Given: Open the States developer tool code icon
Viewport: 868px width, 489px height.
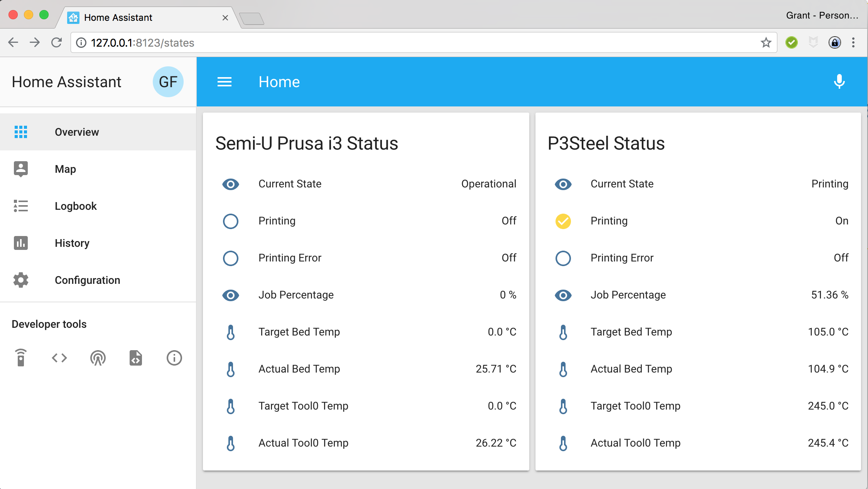Looking at the screenshot, I should (59, 358).
